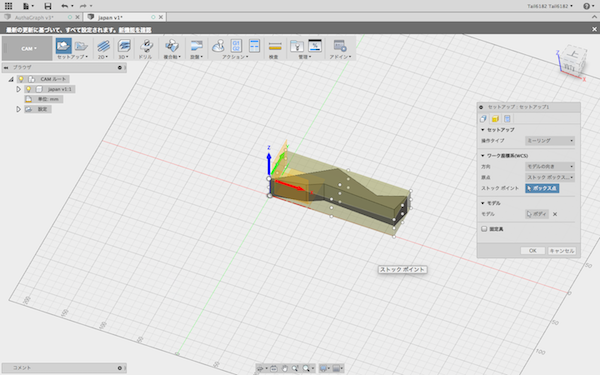Click the Simulate joystick icon in Actions
600x375 pixels.
coord(218,46)
